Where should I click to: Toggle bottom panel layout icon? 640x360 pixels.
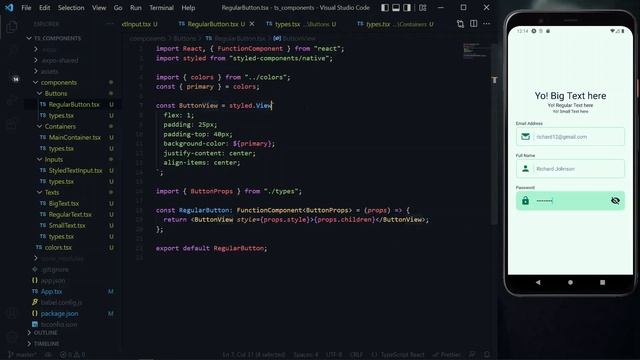point(396,8)
